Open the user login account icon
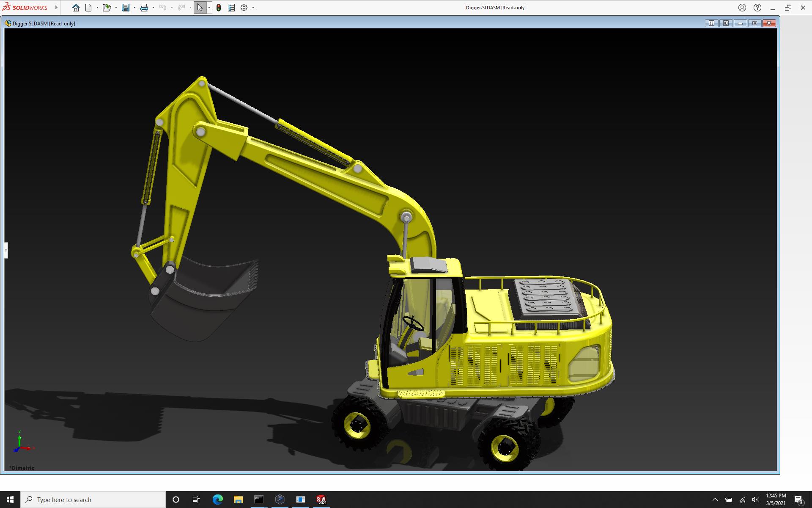The image size is (812, 508). [742, 8]
